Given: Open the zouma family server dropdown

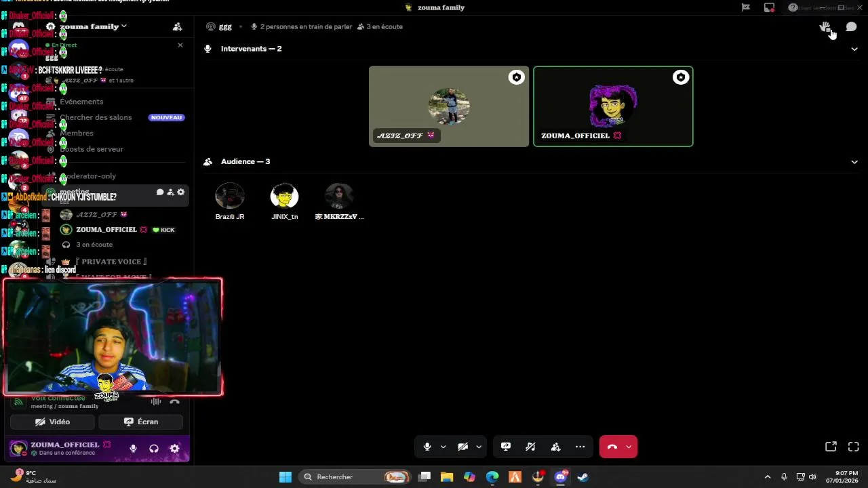Looking at the screenshot, I should (92, 26).
